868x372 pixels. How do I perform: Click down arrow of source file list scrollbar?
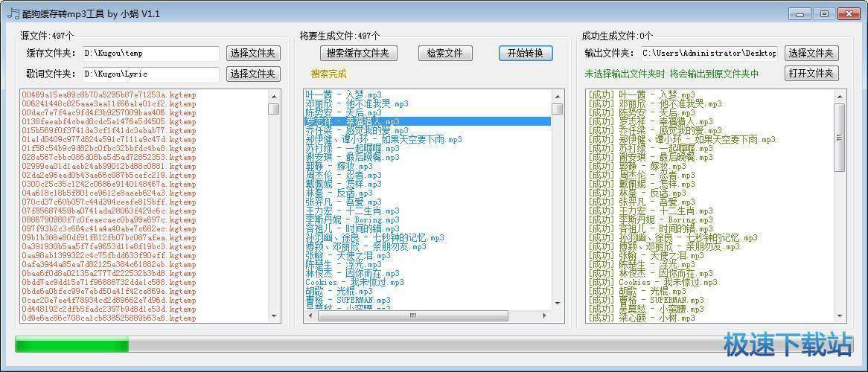pyautogui.click(x=274, y=317)
